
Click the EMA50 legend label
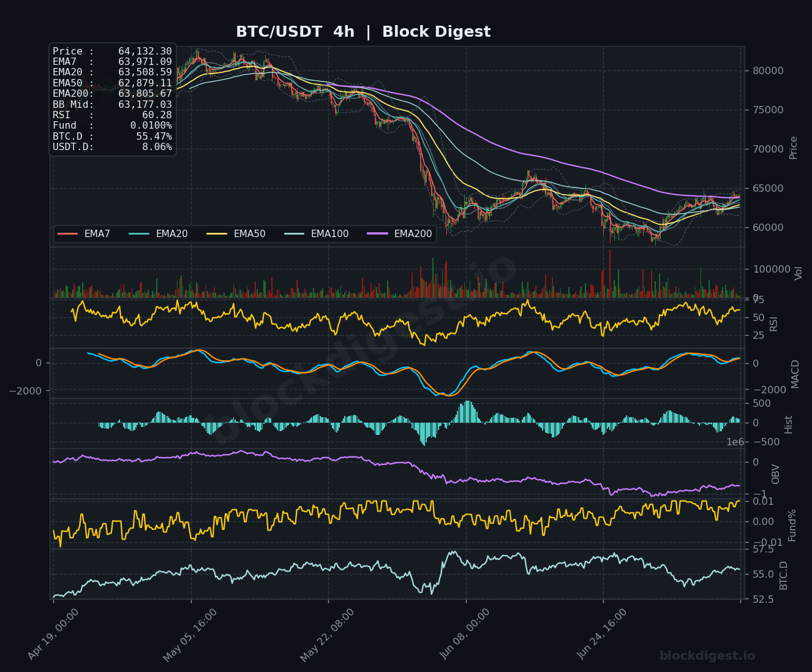pyautogui.click(x=249, y=234)
